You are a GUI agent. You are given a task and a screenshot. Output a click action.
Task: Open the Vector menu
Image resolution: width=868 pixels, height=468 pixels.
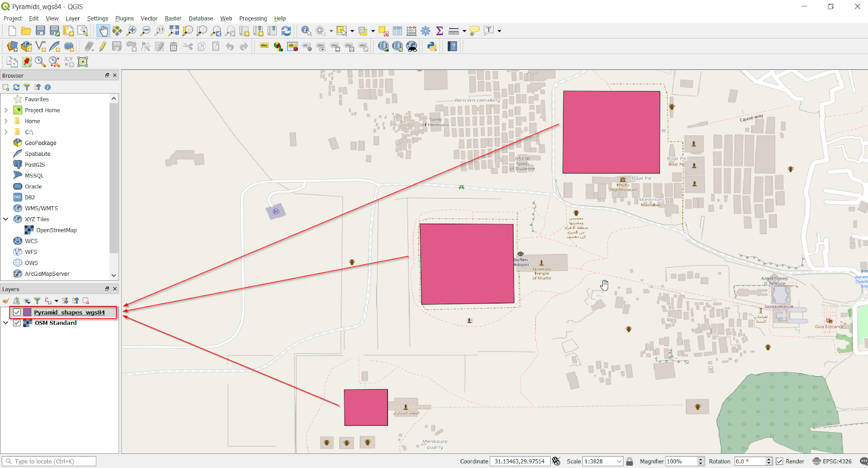point(149,18)
